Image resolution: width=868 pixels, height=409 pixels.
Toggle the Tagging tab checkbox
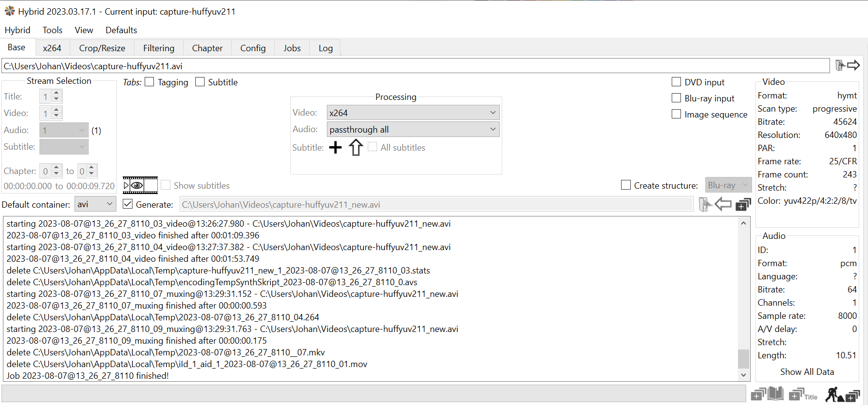click(150, 82)
